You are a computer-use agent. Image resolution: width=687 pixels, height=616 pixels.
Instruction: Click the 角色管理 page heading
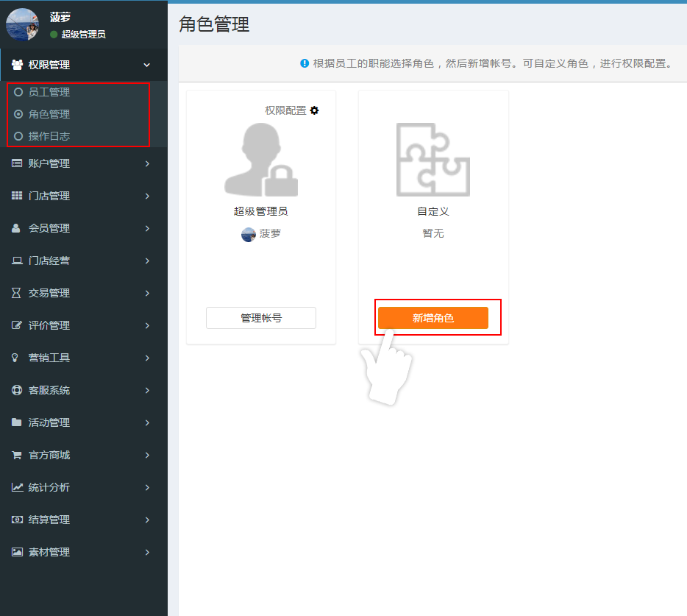click(214, 24)
